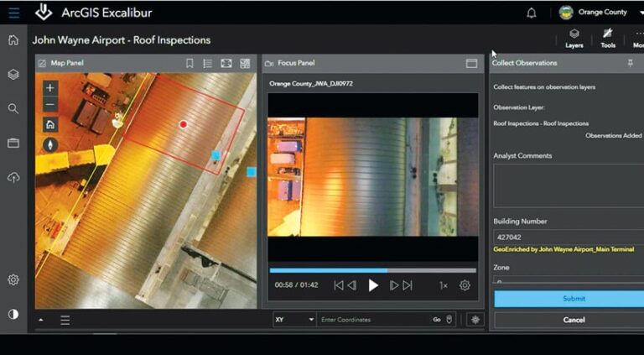Click the Zone input field
The image size is (644, 355).
pos(569,280)
